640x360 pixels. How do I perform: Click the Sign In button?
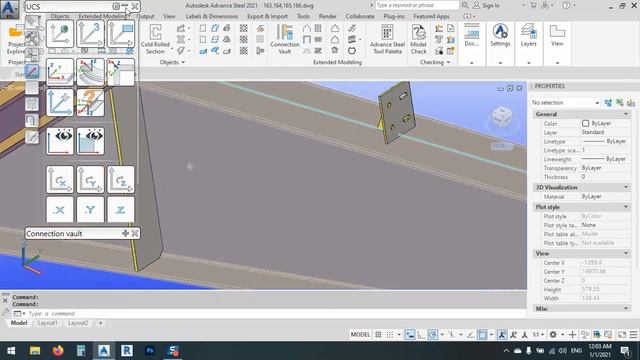point(487,6)
